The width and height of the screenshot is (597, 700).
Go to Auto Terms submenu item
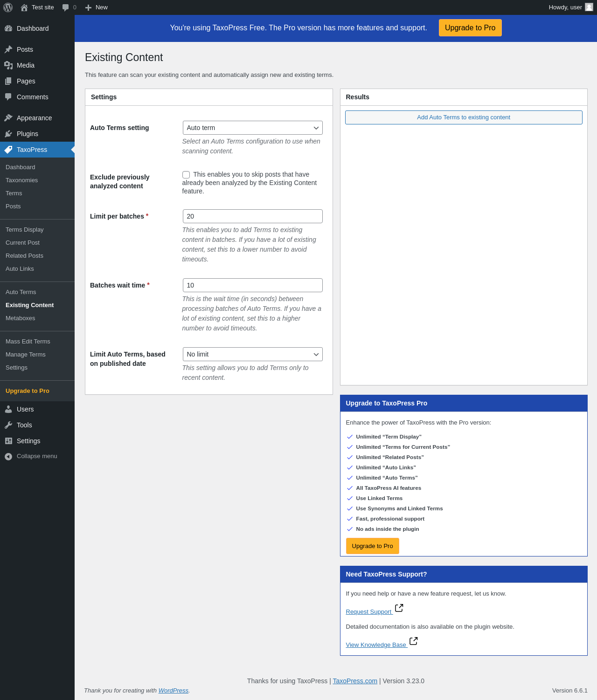(x=21, y=292)
